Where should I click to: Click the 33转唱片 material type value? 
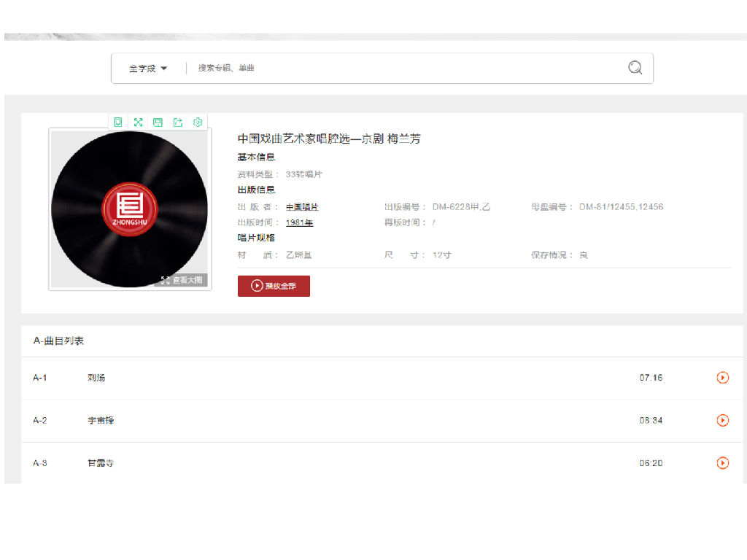[x=304, y=174]
